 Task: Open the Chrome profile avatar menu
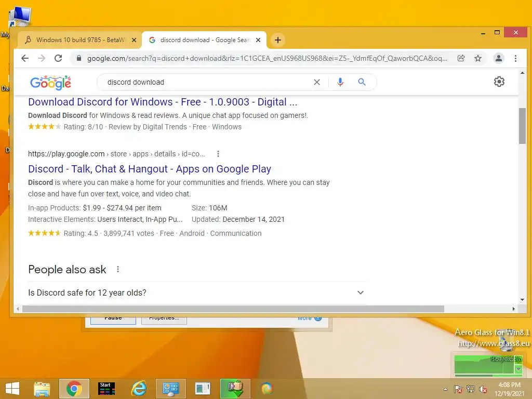pos(499,58)
